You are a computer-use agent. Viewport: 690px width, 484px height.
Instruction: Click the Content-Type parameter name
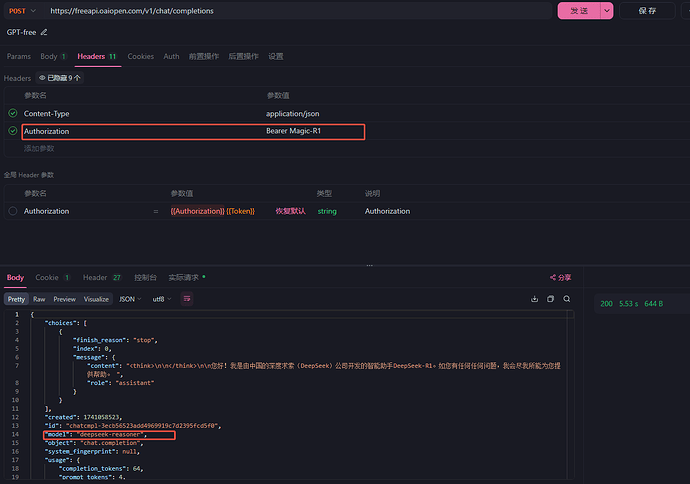point(47,114)
